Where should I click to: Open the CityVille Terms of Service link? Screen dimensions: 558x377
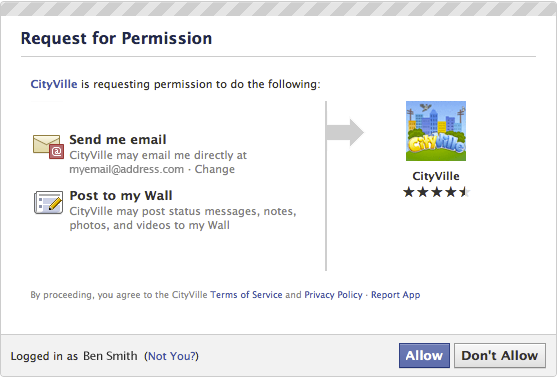[x=246, y=295]
